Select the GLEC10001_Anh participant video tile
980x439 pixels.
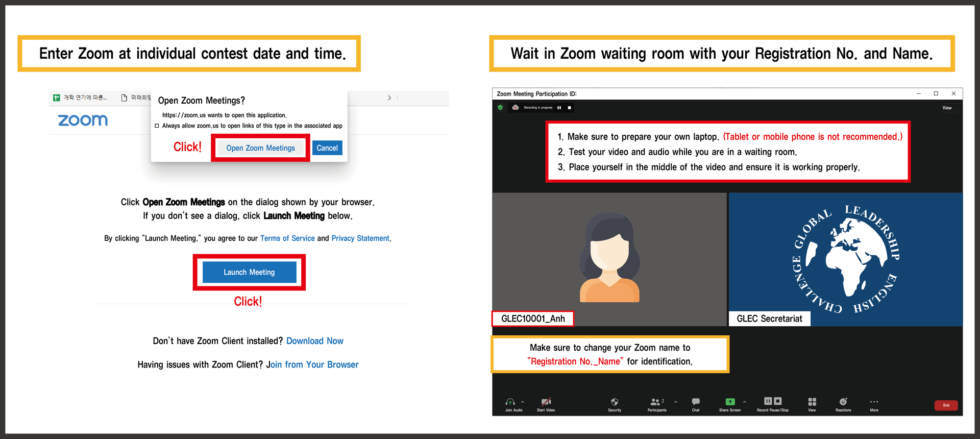pos(609,259)
